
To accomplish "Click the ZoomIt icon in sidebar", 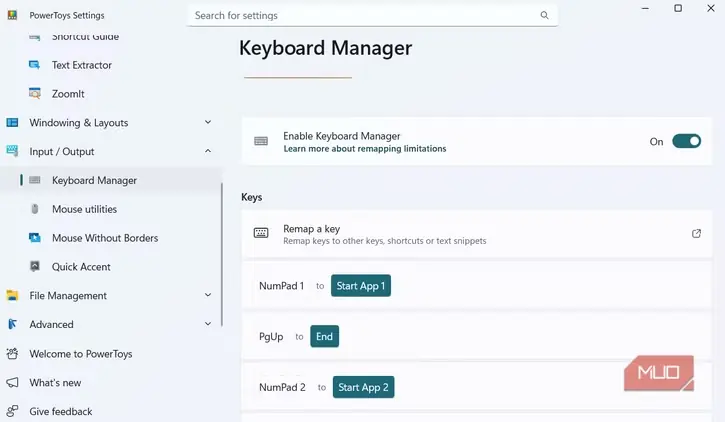I will point(35,93).
